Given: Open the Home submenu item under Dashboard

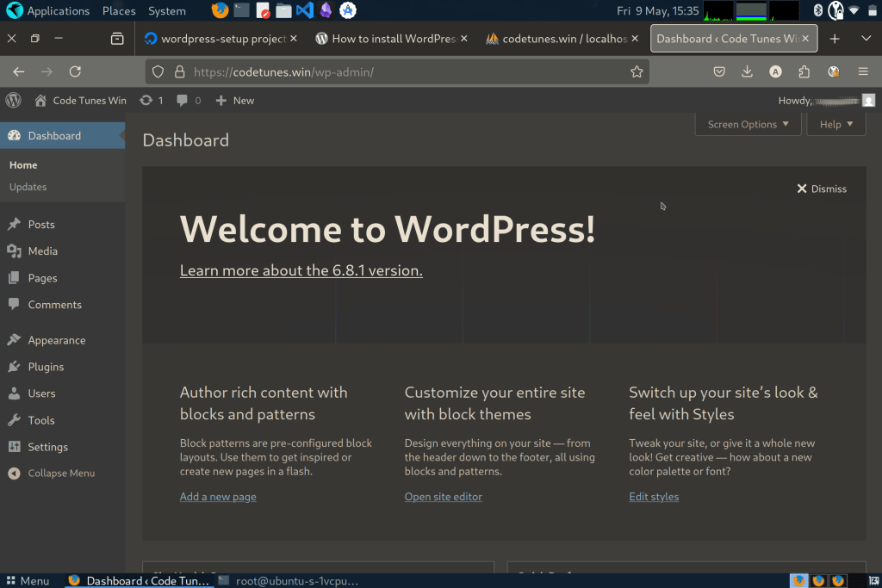Looking at the screenshot, I should click(x=23, y=164).
